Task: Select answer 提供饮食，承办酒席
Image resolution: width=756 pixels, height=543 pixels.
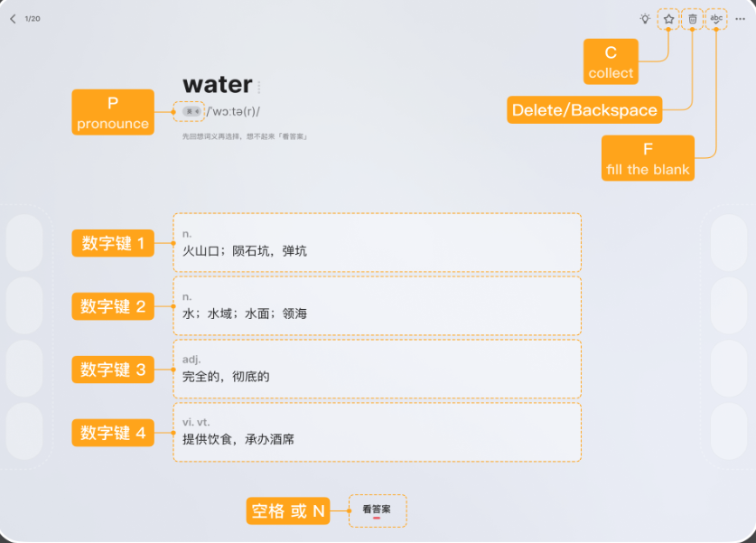Action: tap(377, 432)
